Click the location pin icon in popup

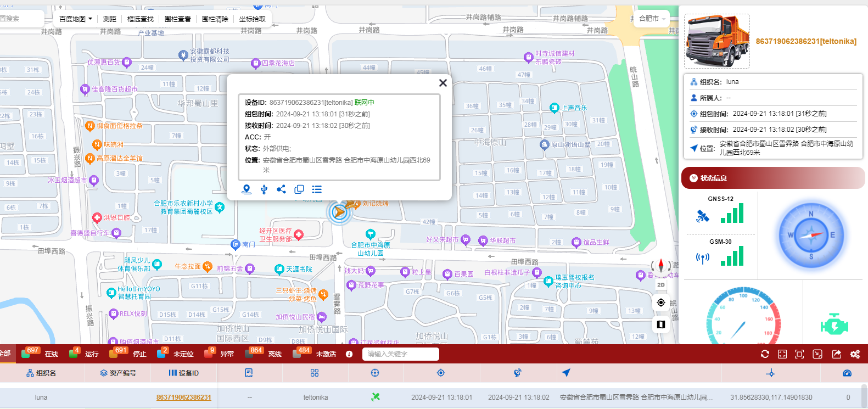pyautogui.click(x=247, y=189)
